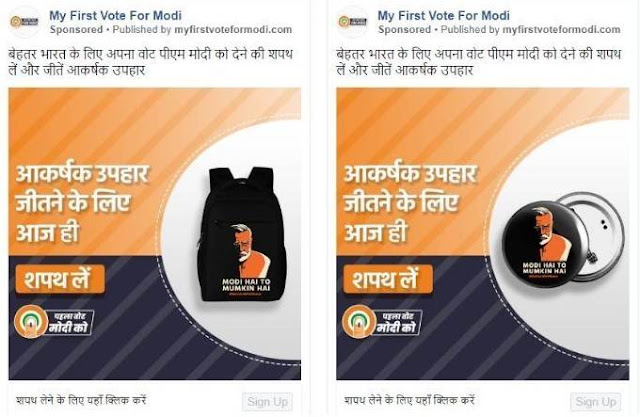Click the left ad's page profile icon

[x=24, y=22]
